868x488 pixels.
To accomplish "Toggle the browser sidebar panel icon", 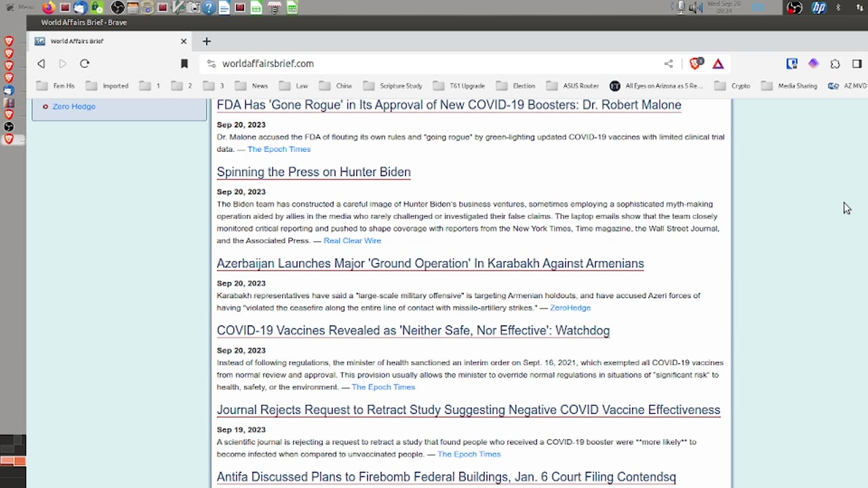I will coord(856,64).
